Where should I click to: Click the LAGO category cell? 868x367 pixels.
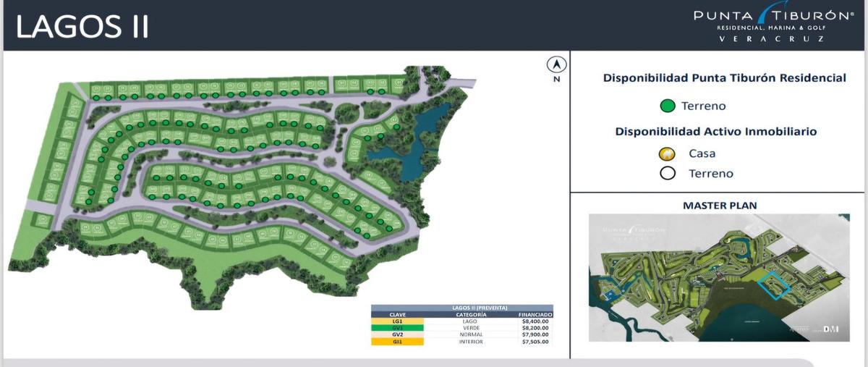pos(470,321)
